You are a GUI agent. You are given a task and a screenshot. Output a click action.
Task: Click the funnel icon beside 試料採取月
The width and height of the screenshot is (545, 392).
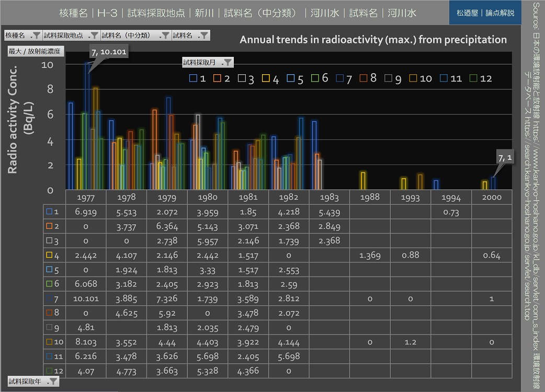pyautogui.click(x=228, y=63)
